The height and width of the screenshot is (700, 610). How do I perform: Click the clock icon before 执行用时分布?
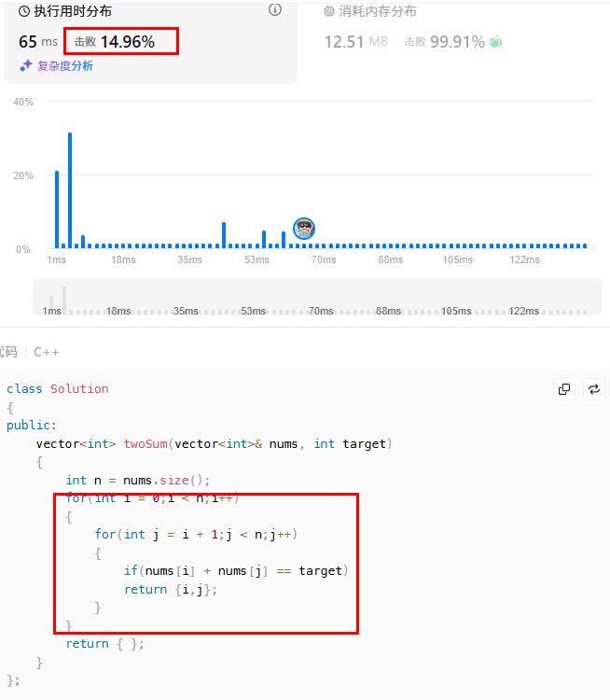tap(23, 11)
